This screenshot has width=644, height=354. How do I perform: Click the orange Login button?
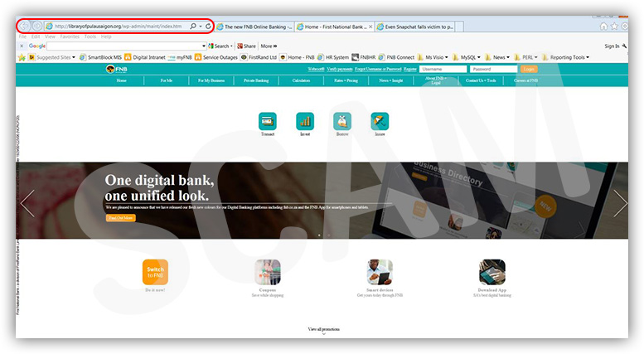[529, 69]
